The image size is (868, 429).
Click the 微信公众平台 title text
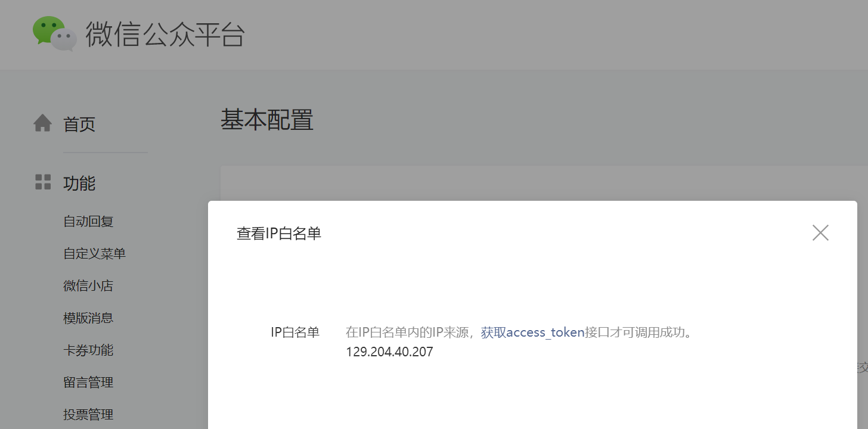165,35
